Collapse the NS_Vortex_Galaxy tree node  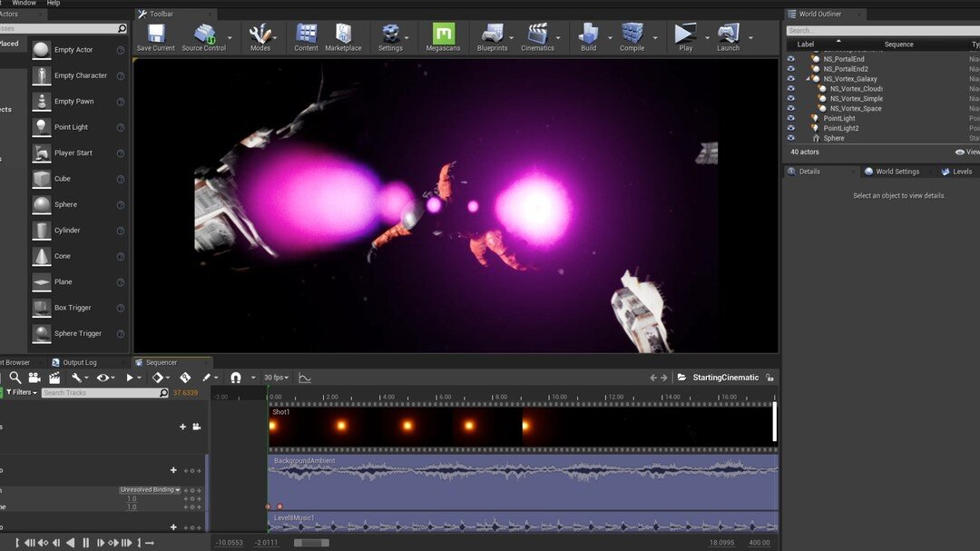point(808,79)
